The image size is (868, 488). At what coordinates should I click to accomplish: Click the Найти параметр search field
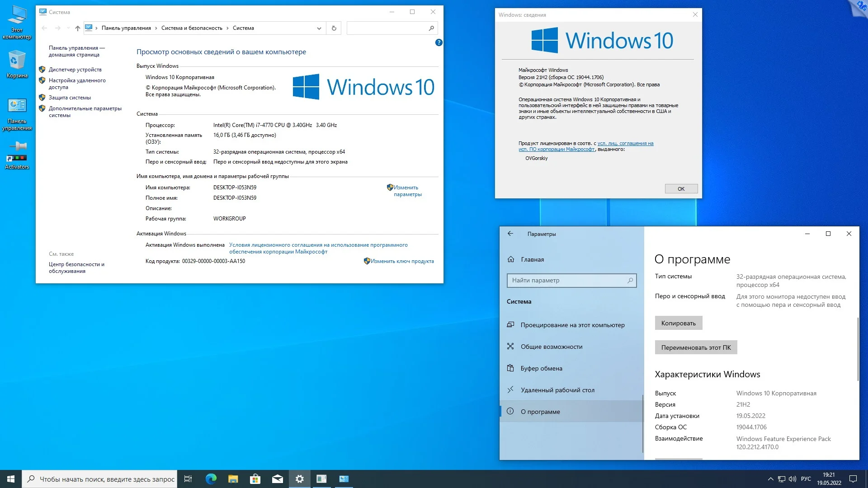click(567, 280)
